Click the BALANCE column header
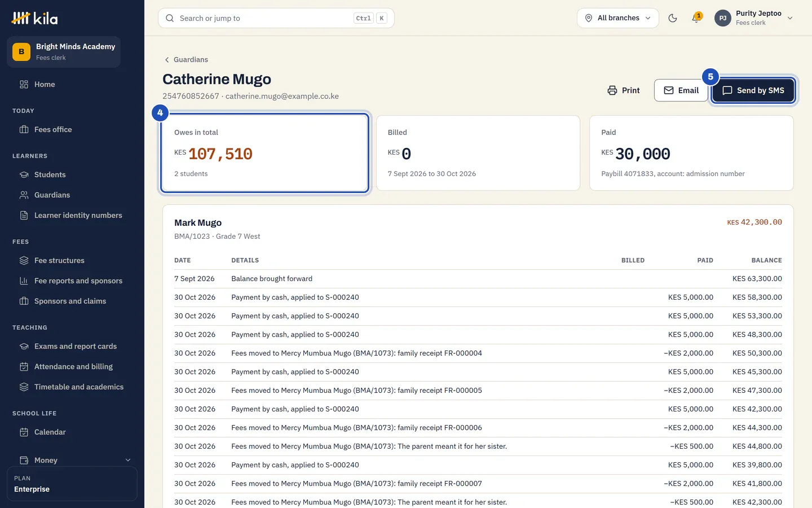812x508 pixels. 766,260
